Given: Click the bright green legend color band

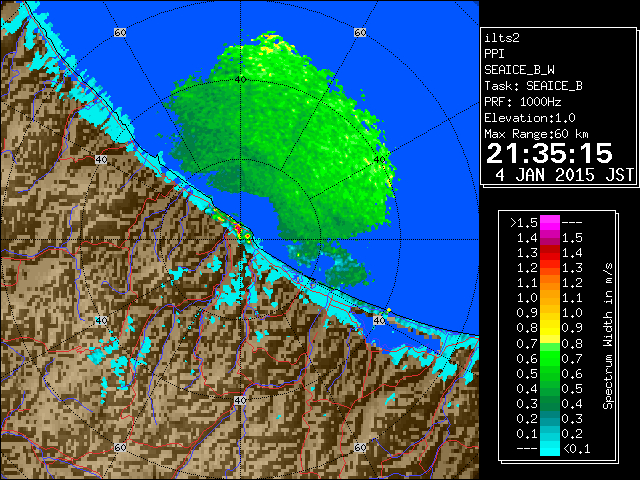Looking at the screenshot, I should pos(549,358).
